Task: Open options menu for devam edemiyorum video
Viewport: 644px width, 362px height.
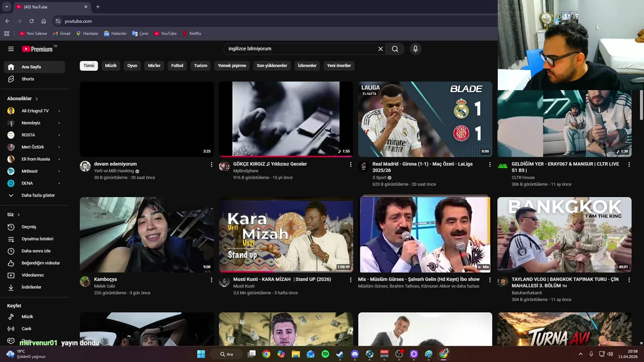Action: pyautogui.click(x=211, y=164)
